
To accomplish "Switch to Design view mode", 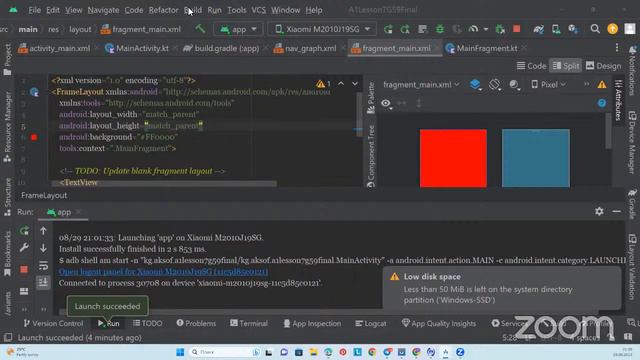I will coord(603,66).
